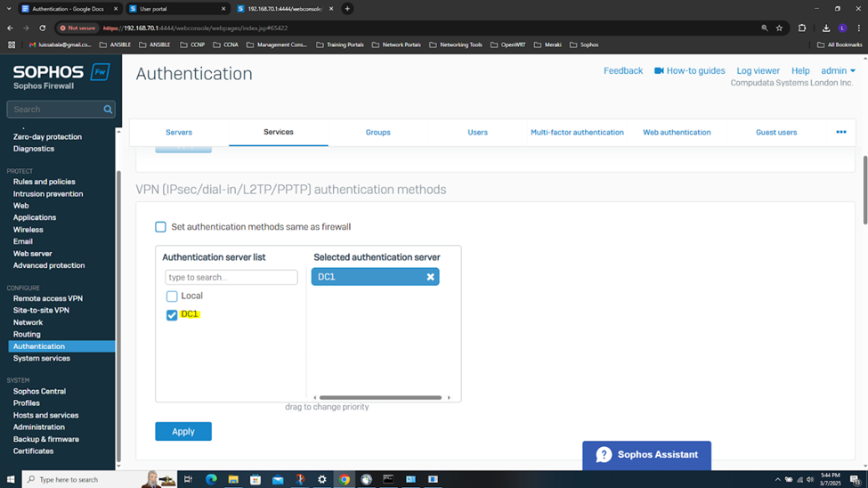The height and width of the screenshot is (488, 868).
Task: Open the Web authentication tab
Action: (x=677, y=133)
